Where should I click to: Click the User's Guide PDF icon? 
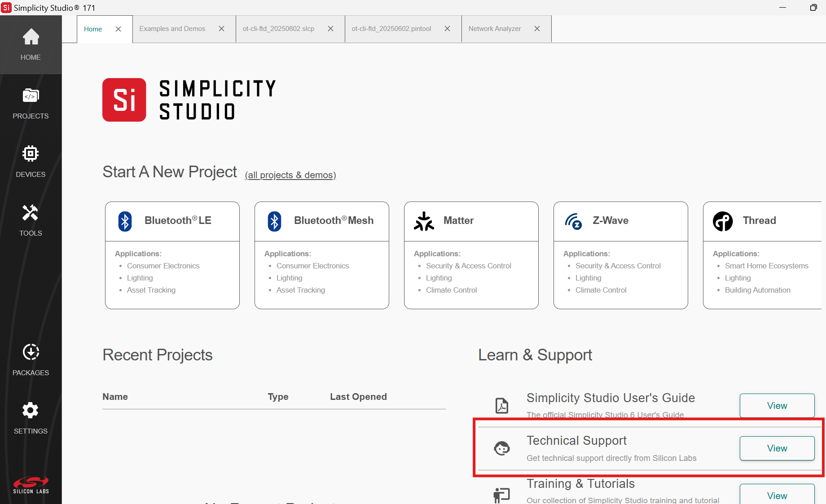click(501, 405)
